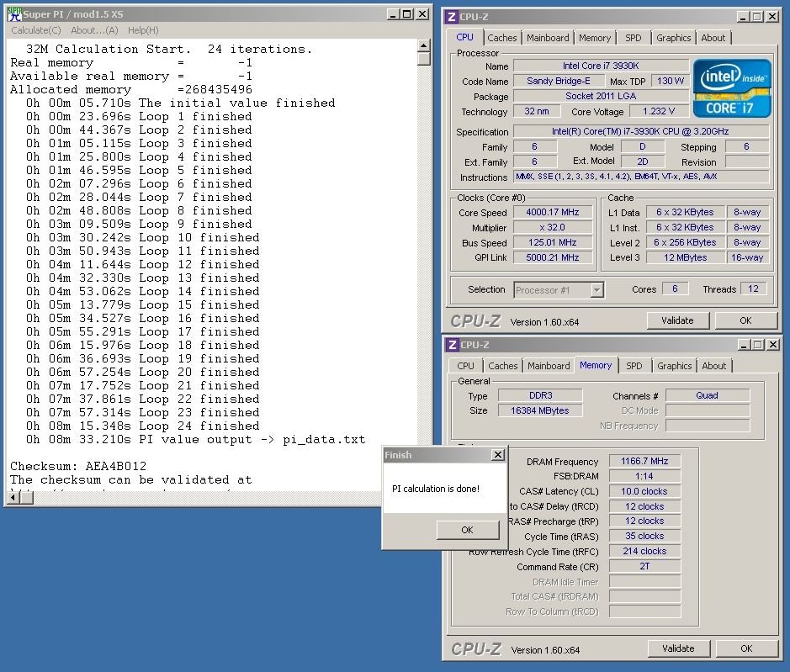Image resolution: width=790 pixels, height=672 pixels.
Task: Expand the Processor #1 selection dropdown
Action: (596, 290)
